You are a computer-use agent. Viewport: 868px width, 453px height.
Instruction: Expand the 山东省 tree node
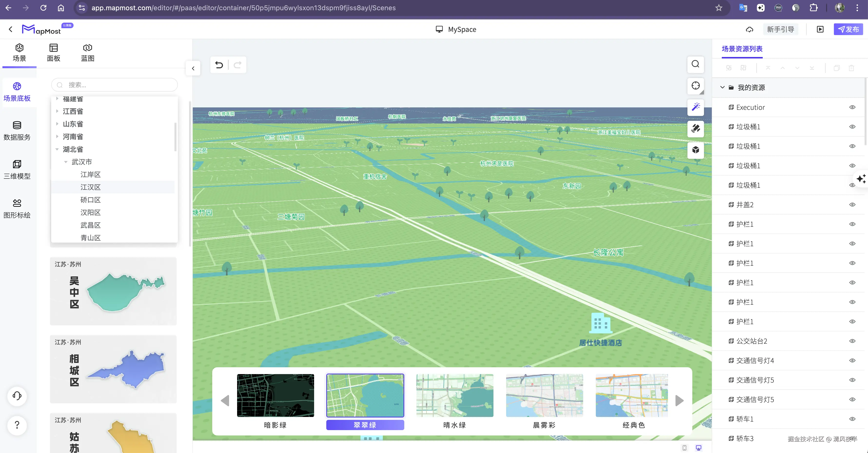pos(57,124)
